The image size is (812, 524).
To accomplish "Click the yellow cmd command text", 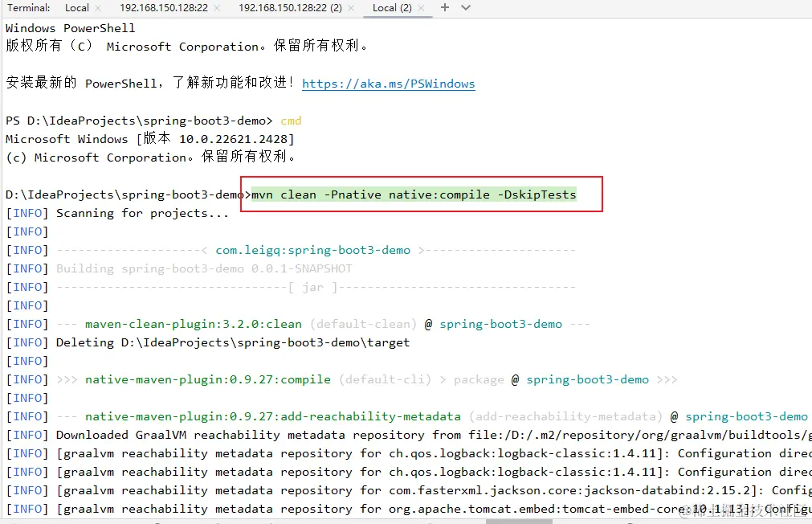I will pyautogui.click(x=291, y=121).
